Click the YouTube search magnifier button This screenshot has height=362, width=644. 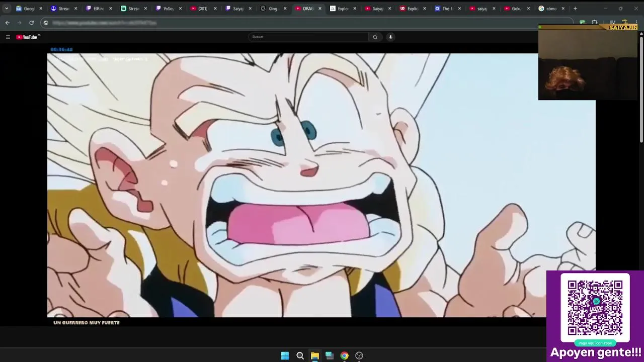click(375, 37)
